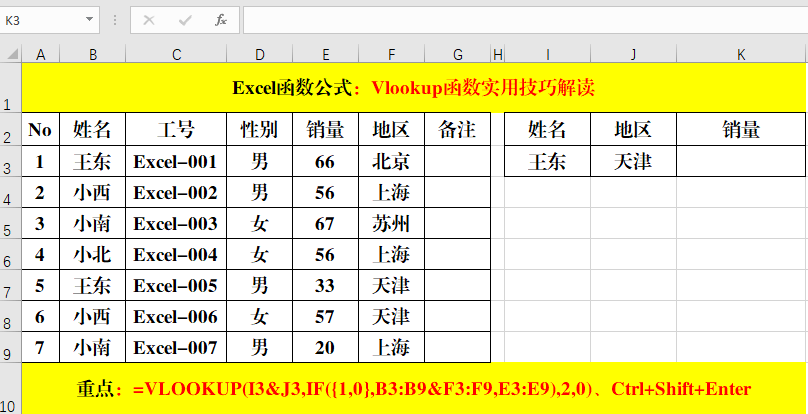The width and height of the screenshot is (808, 414).
Task: Select column F header
Action: 392,54
